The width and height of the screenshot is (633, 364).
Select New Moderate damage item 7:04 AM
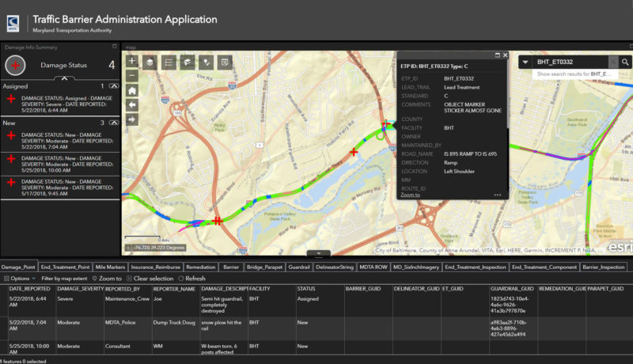coord(60,141)
